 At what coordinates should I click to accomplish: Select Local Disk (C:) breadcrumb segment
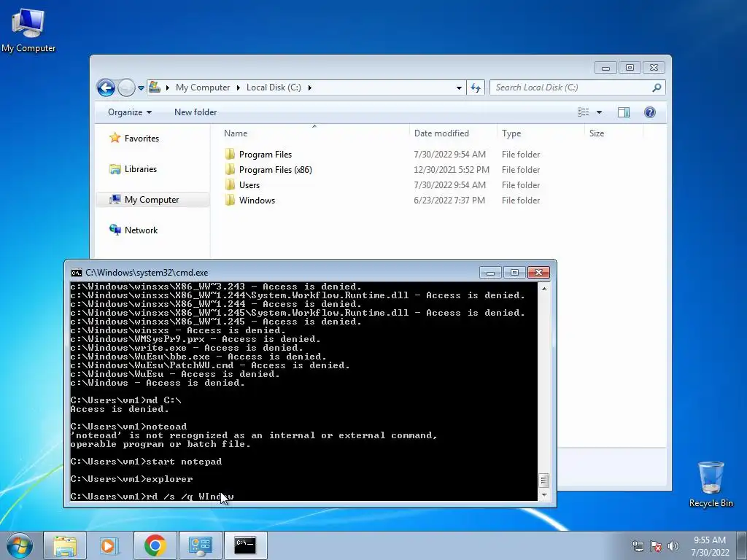click(274, 87)
